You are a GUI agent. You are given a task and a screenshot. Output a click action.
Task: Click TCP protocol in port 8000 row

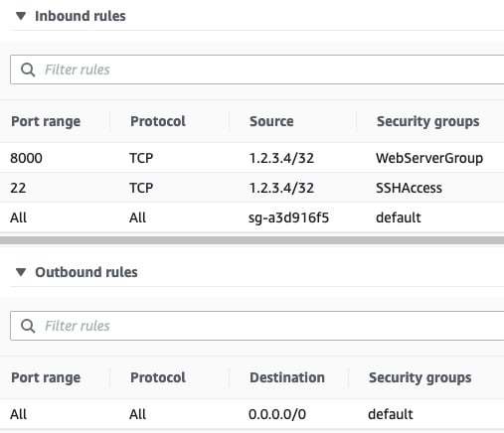tap(141, 158)
